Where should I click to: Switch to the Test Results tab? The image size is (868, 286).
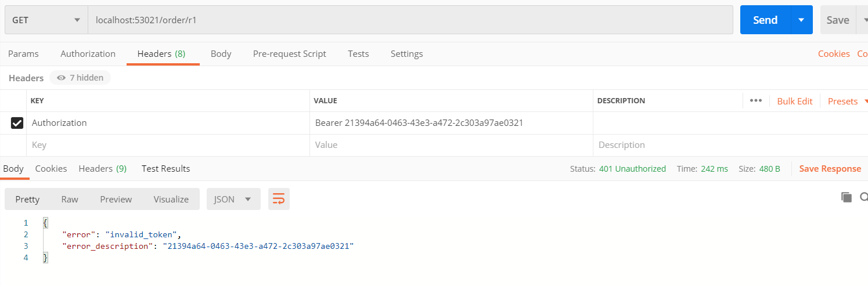[165, 169]
